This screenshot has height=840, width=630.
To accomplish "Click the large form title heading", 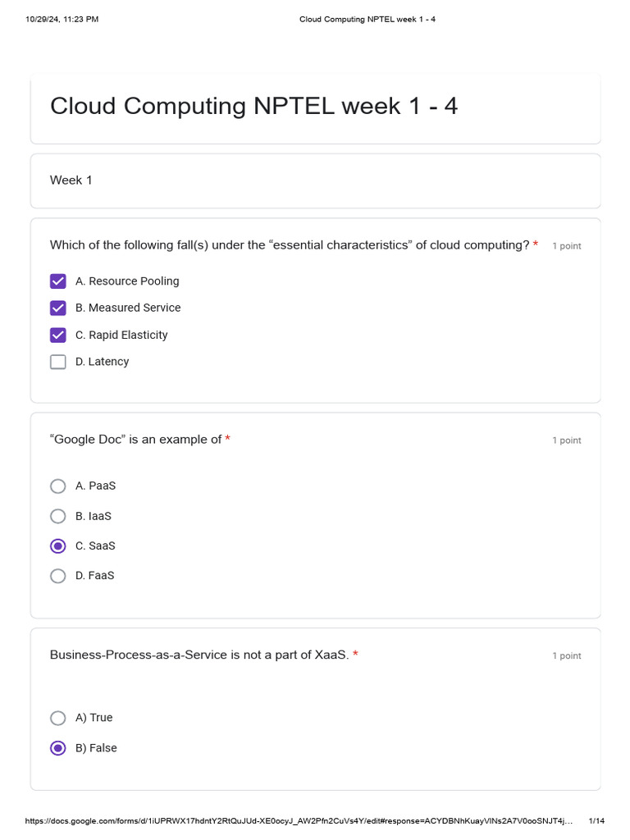I will (253, 106).
